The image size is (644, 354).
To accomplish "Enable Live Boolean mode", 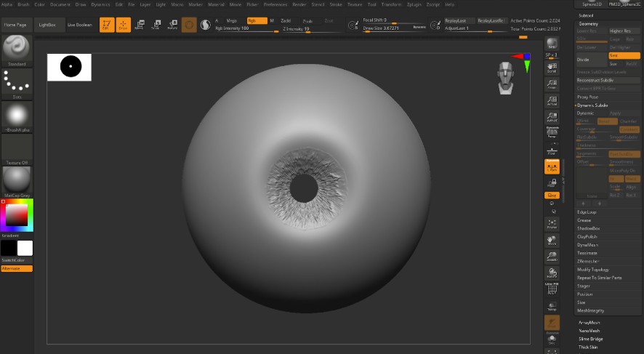I will [x=80, y=25].
